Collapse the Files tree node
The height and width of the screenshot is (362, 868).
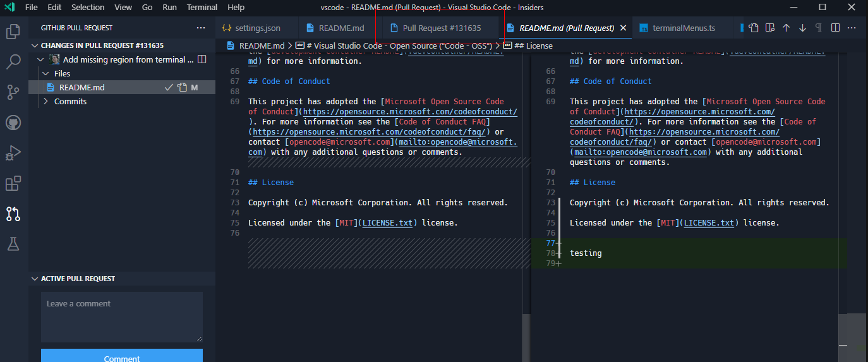click(45, 73)
